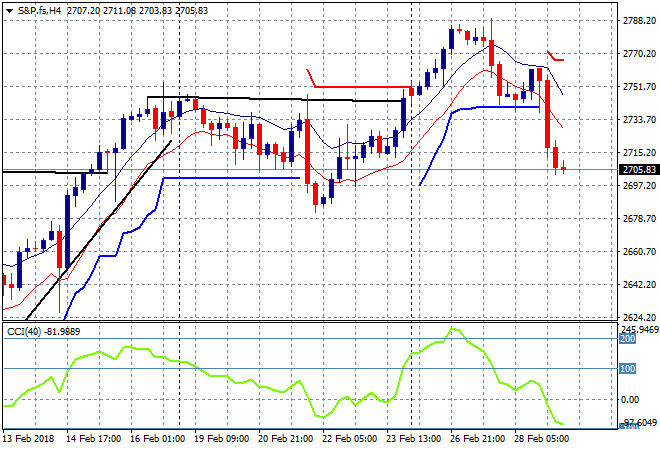Click the 14 Feb 17:00 time label
The width and height of the screenshot is (660, 450).
coord(93,439)
